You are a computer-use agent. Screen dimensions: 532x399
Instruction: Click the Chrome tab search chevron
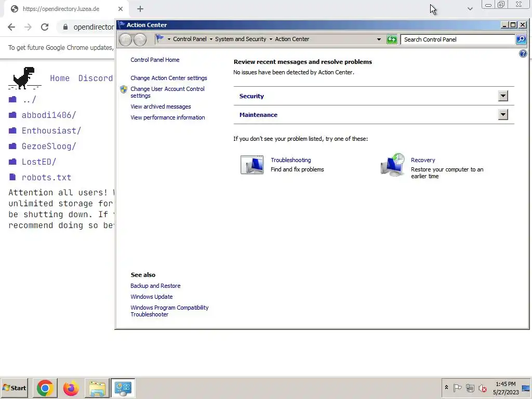coord(470,9)
